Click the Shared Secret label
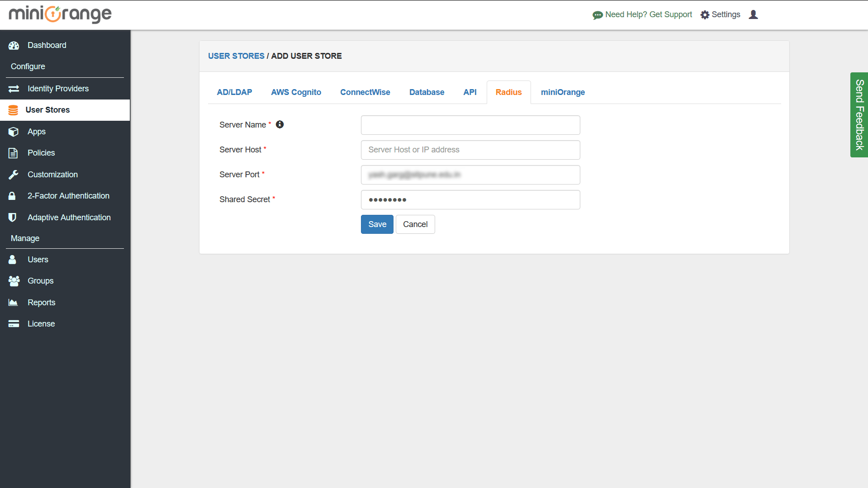This screenshot has width=868, height=488. (x=245, y=199)
